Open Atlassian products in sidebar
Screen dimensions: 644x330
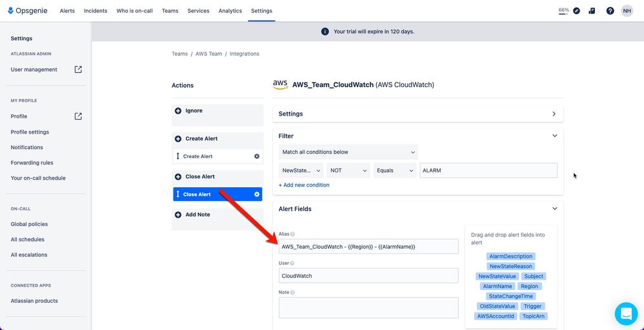tap(34, 301)
